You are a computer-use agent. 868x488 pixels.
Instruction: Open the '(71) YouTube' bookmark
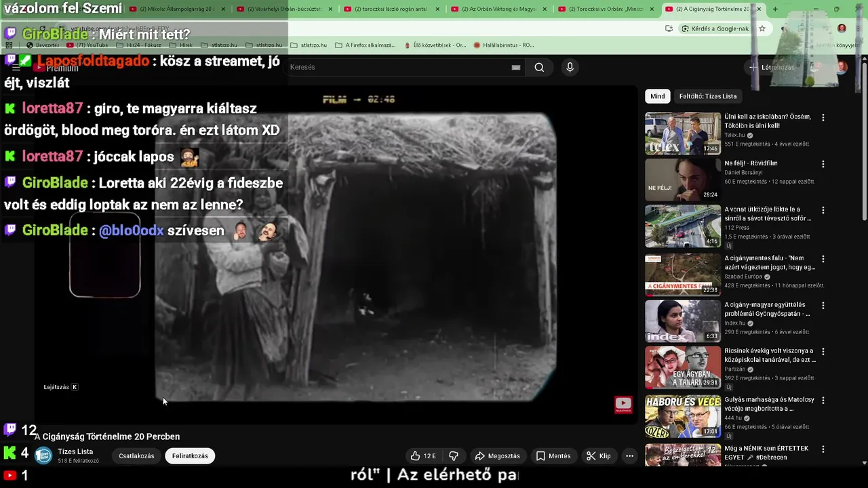coord(87,45)
